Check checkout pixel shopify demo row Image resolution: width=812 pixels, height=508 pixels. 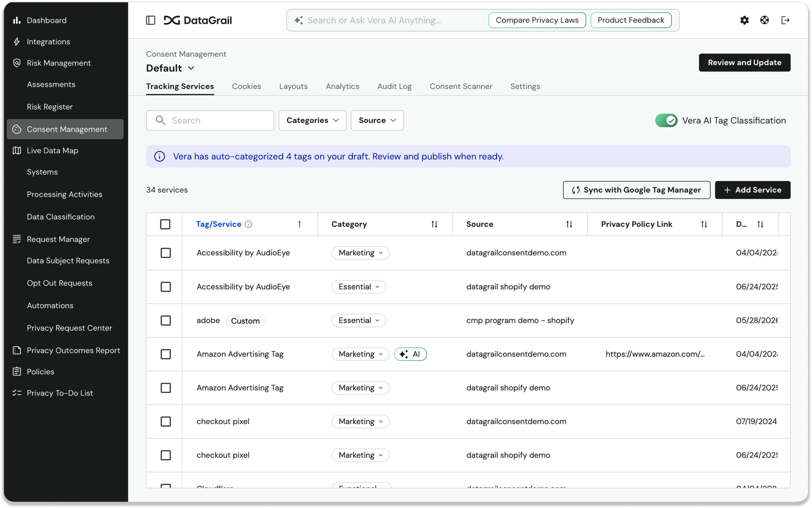(166, 455)
